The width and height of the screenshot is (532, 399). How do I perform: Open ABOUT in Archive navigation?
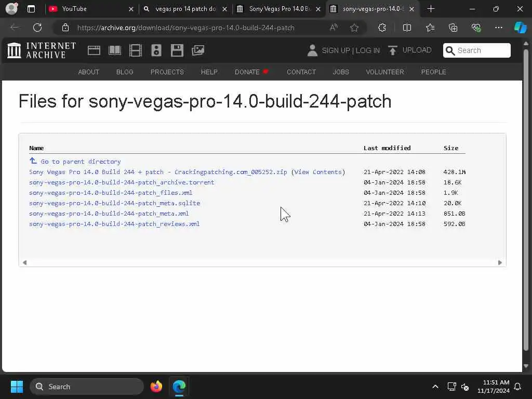(88, 72)
